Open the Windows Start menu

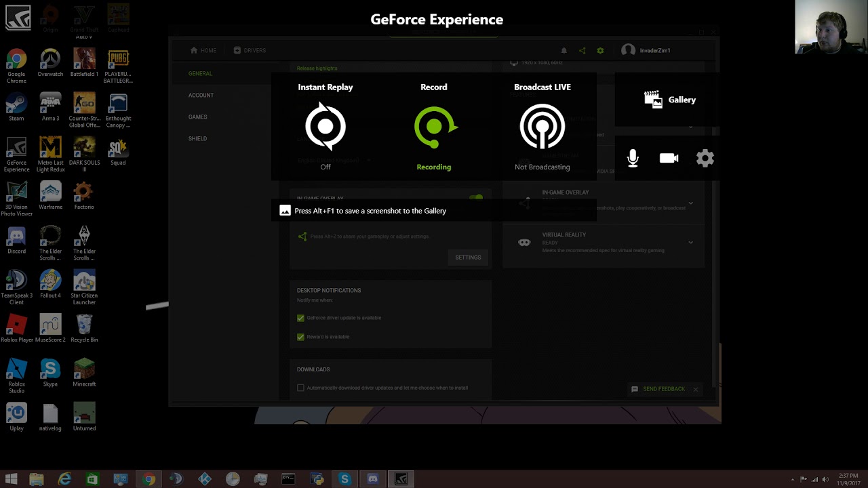(x=12, y=479)
